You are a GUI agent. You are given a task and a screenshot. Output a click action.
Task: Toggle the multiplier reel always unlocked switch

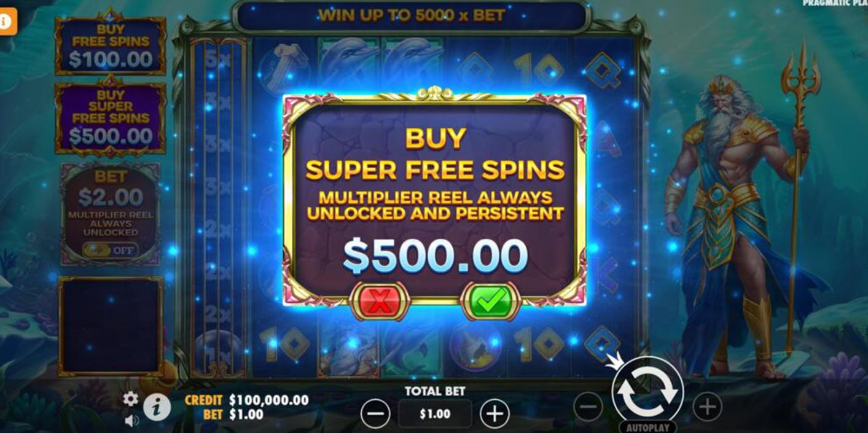coord(110,251)
